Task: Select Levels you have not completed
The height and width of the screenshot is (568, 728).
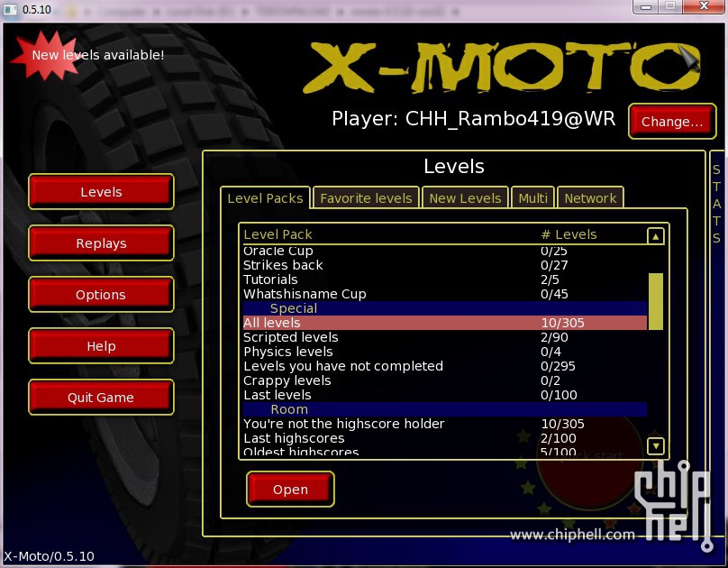Action: coord(445,366)
